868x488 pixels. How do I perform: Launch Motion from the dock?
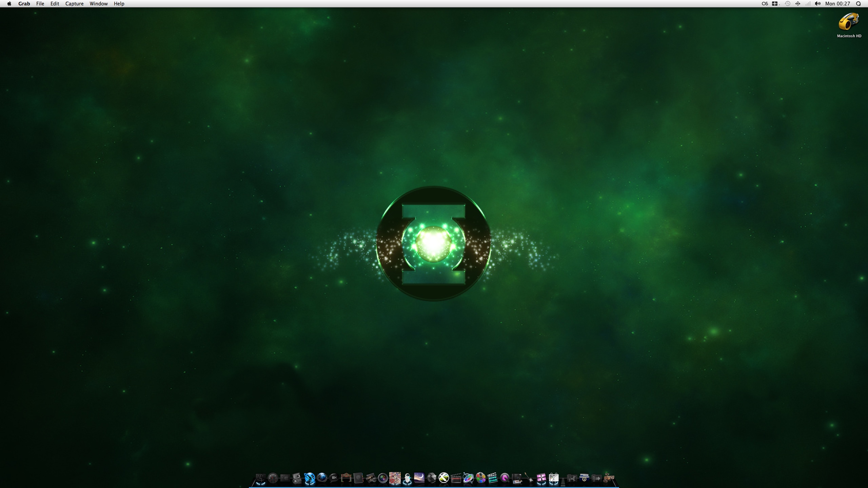click(x=468, y=478)
